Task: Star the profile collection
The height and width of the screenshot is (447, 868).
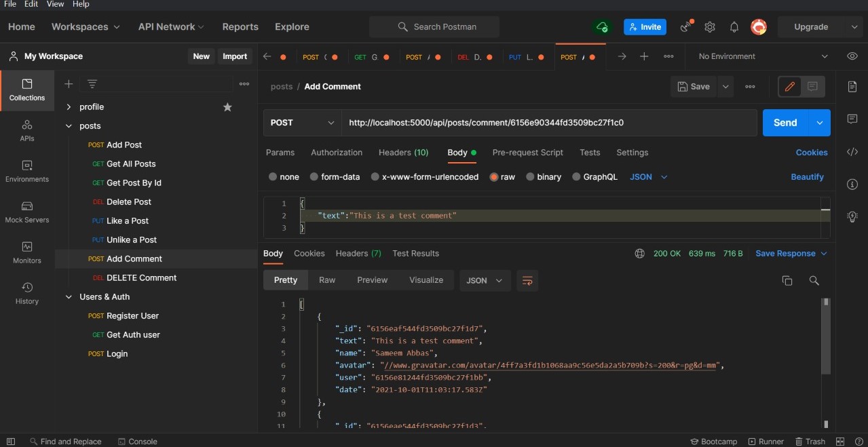Action: pyautogui.click(x=227, y=106)
